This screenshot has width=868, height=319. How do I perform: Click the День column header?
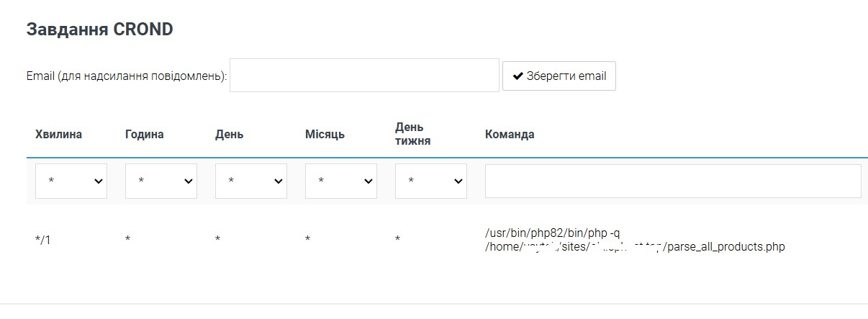click(229, 135)
